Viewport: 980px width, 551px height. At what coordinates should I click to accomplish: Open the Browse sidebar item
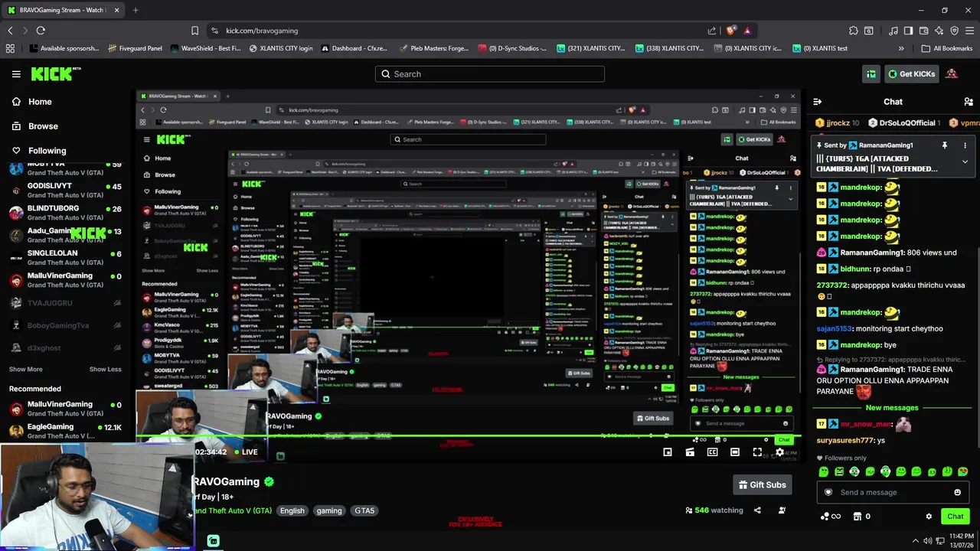pyautogui.click(x=35, y=126)
